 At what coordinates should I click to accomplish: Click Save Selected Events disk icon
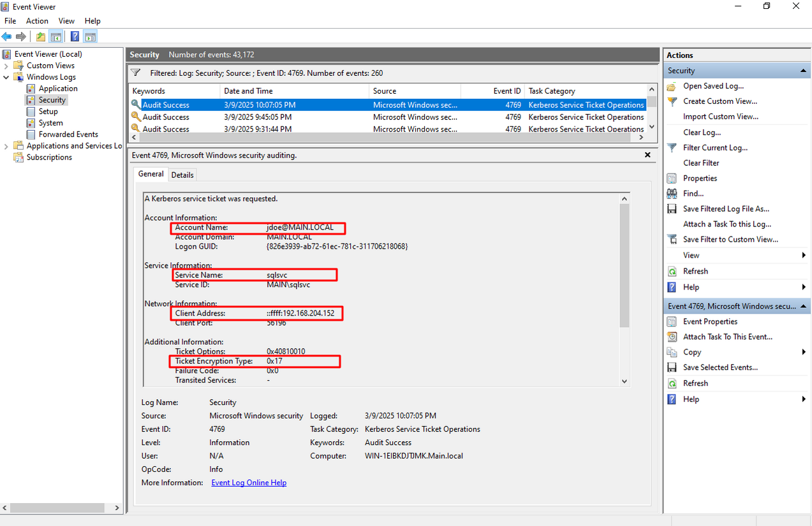click(672, 367)
